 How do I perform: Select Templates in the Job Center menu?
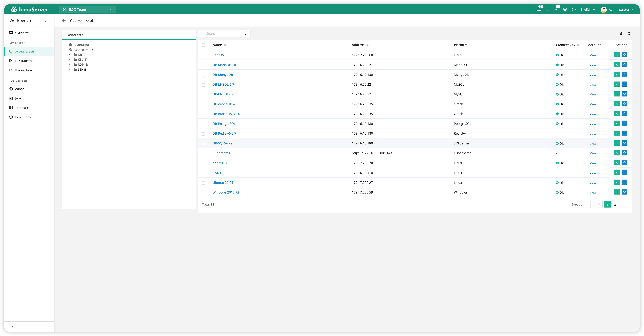pyautogui.click(x=22, y=108)
